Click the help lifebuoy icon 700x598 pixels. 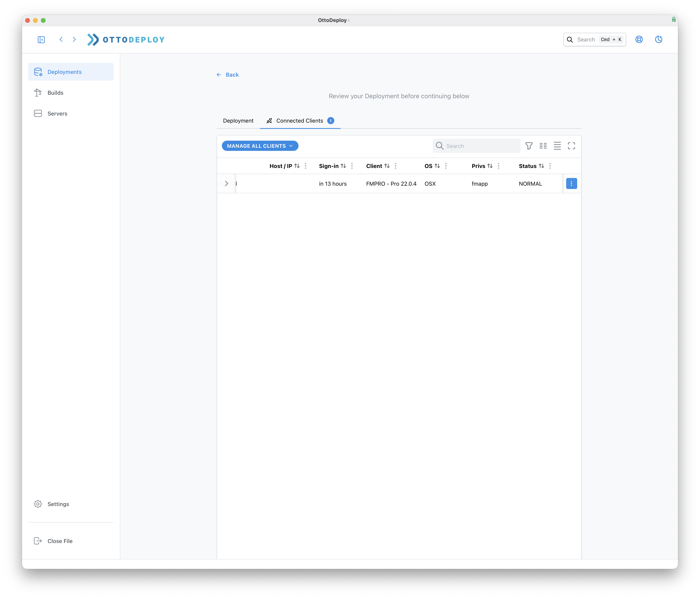(x=639, y=39)
